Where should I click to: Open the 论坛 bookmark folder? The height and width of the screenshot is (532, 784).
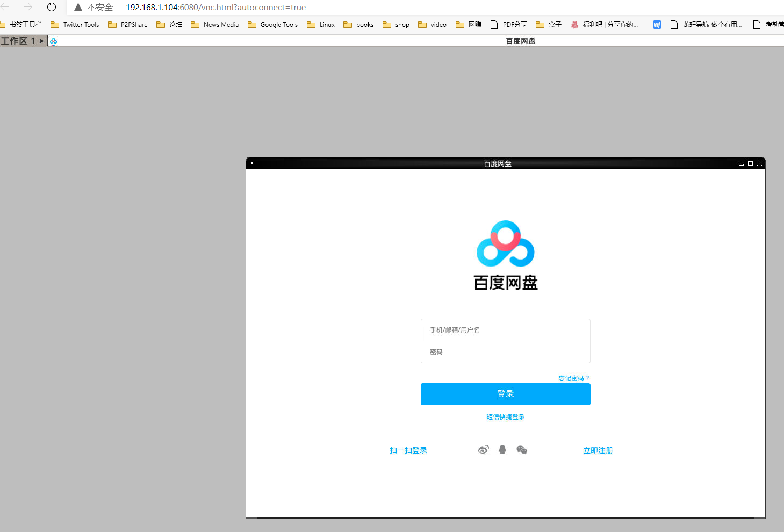pos(169,25)
